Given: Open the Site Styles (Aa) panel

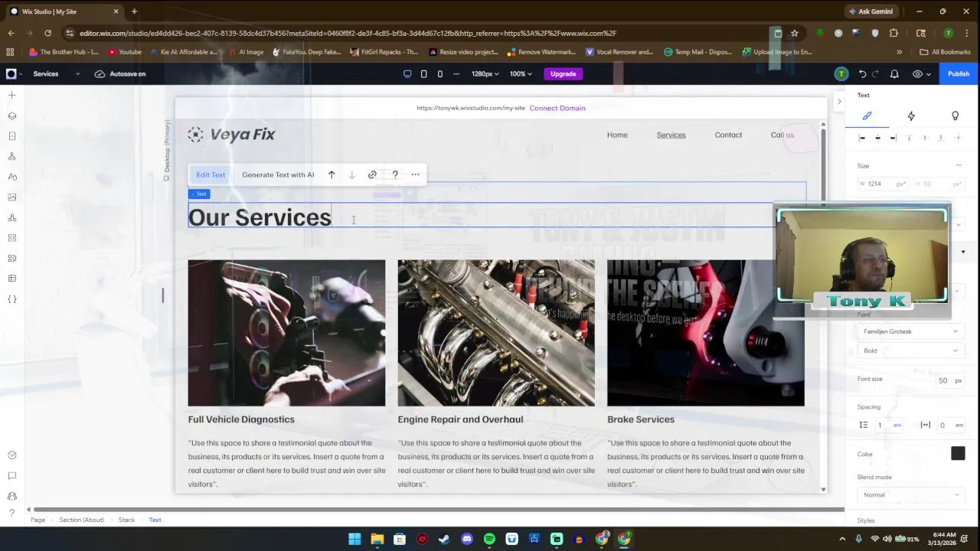Looking at the screenshot, I should [x=11, y=177].
